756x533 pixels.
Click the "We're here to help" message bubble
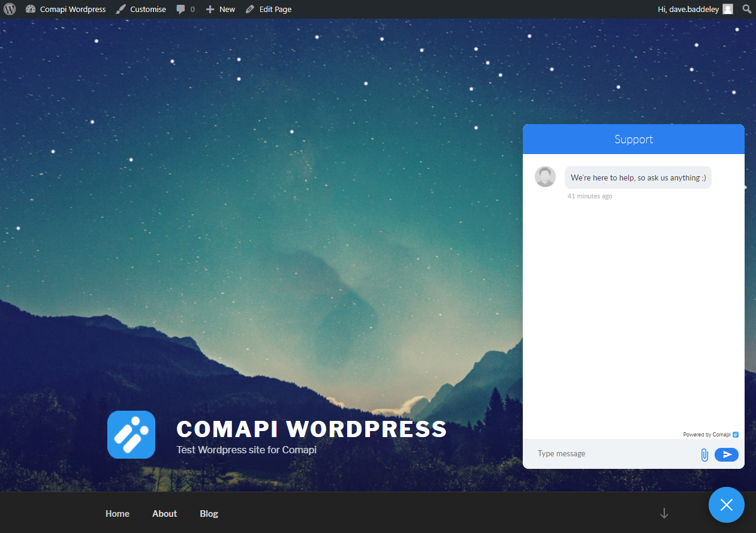coord(638,177)
